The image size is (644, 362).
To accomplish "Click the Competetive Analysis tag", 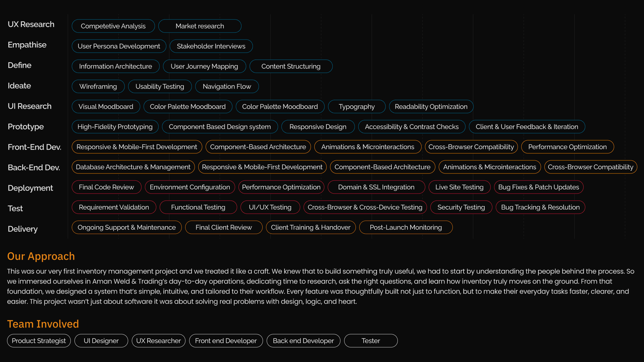I will pyautogui.click(x=113, y=26).
